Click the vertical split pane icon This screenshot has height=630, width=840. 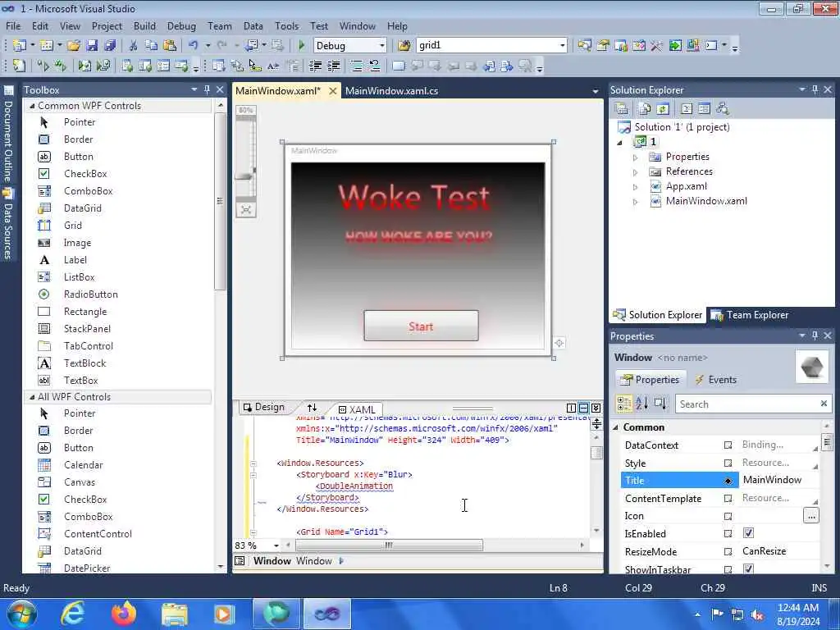(x=571, y=409)
